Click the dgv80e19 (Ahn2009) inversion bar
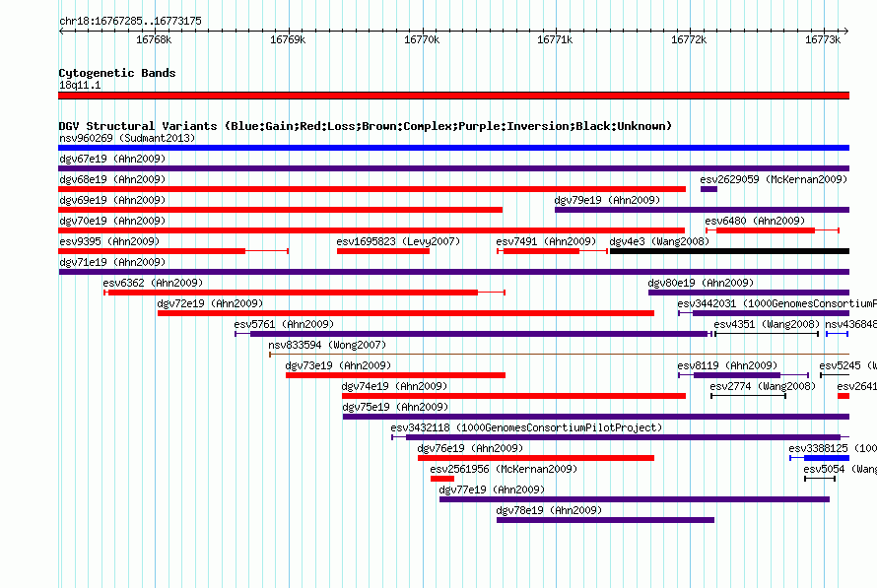 [x=748, y=293]
